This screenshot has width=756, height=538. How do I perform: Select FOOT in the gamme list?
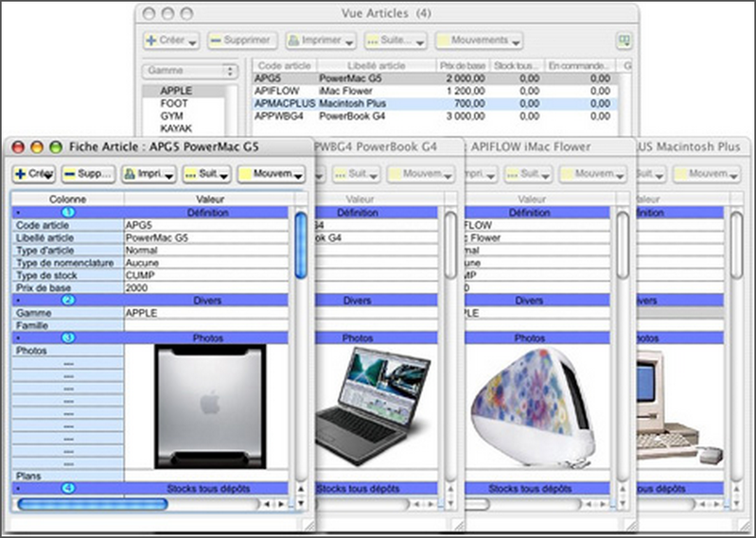(174, 104)
